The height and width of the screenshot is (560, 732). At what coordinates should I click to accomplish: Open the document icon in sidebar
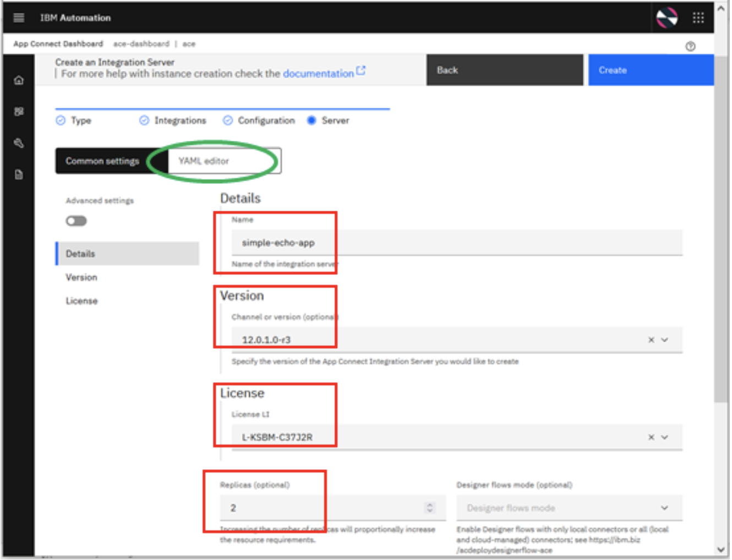(x=19, y=175)
